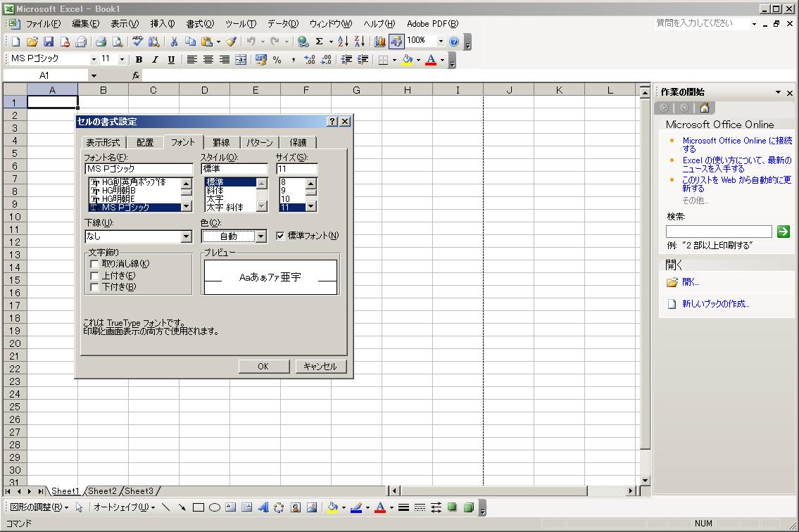Image resolution: width=799 pixels, height=532 pixels.
Task: Click the 新しいブックの作成 link
Action: 715,304
